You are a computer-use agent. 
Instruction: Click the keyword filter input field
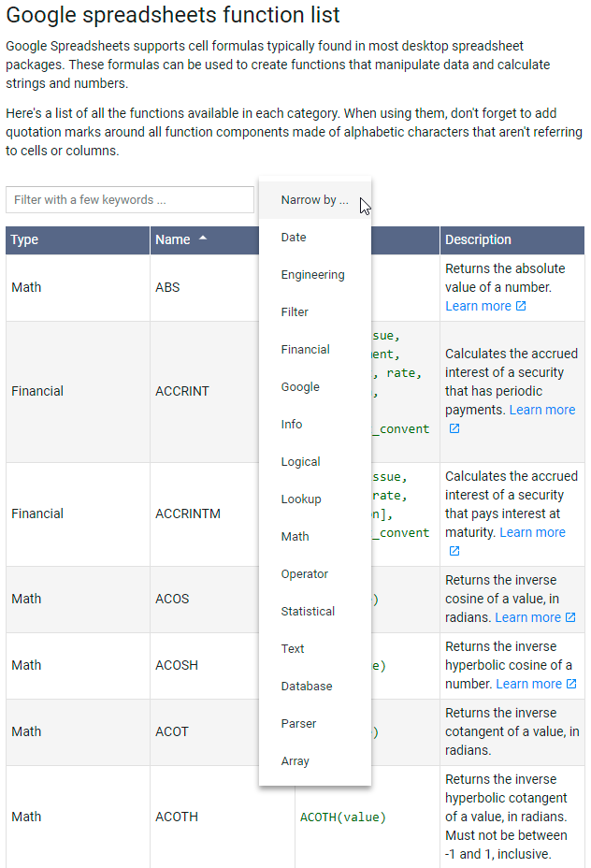(x=130, y=199)
